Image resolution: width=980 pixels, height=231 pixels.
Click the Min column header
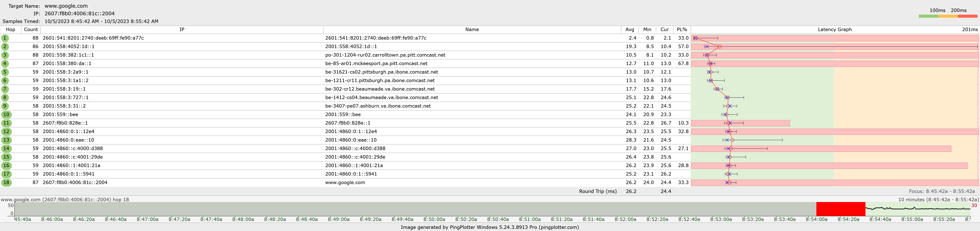[x=647, y=30]
